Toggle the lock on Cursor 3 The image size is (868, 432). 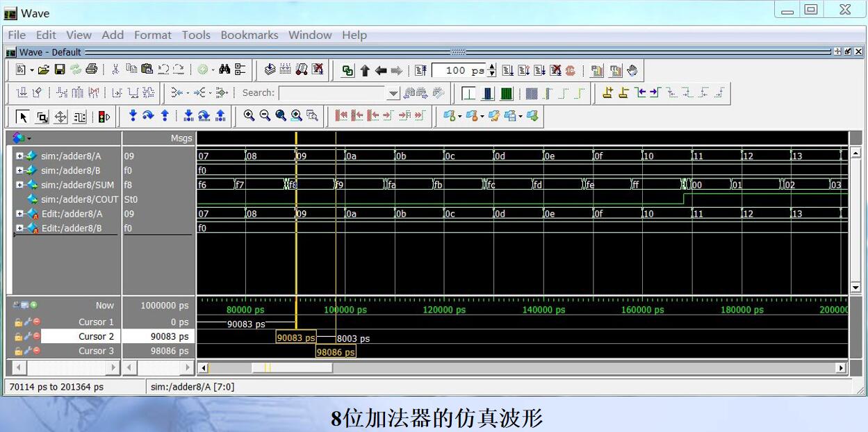click(18, 351)
